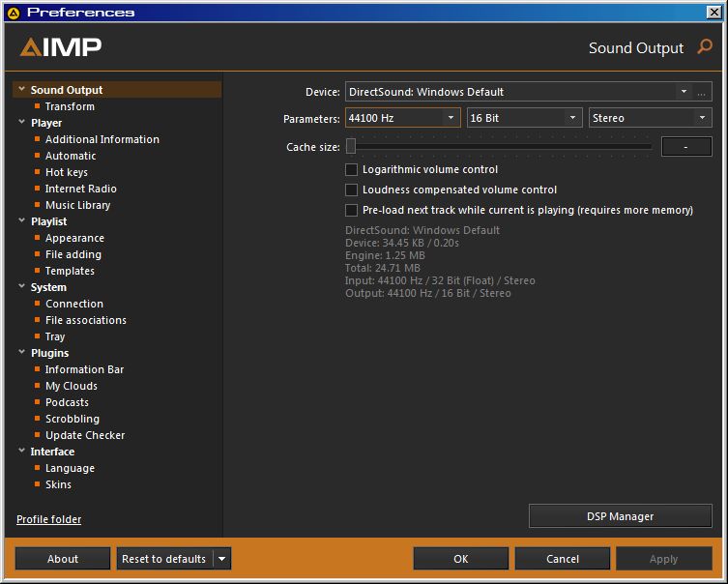
Task: Select the Transform settings page
Action: pos(70,106)
